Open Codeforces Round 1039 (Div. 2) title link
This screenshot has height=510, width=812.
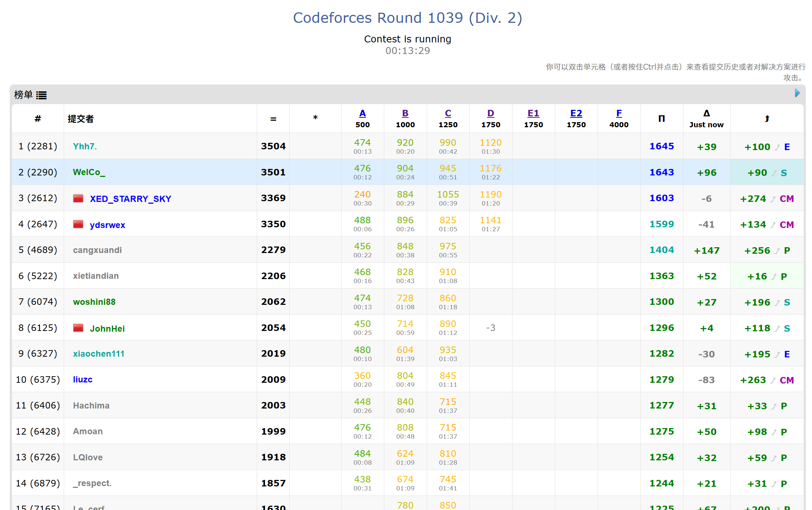click(x=407, y=18)
